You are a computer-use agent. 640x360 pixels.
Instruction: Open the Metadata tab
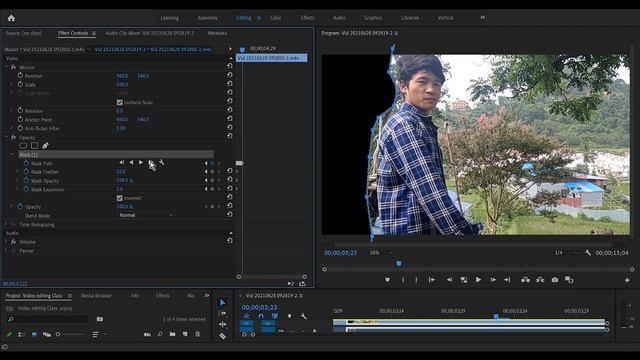tap(217, 33)
